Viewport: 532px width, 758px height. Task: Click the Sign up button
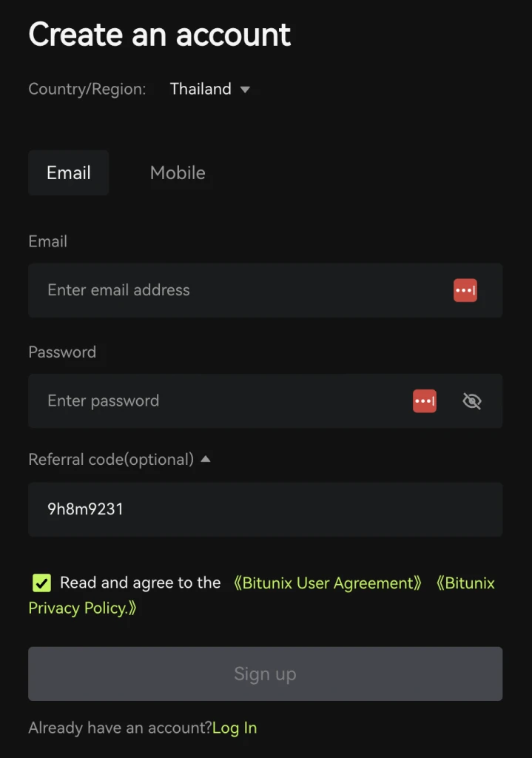265,674
